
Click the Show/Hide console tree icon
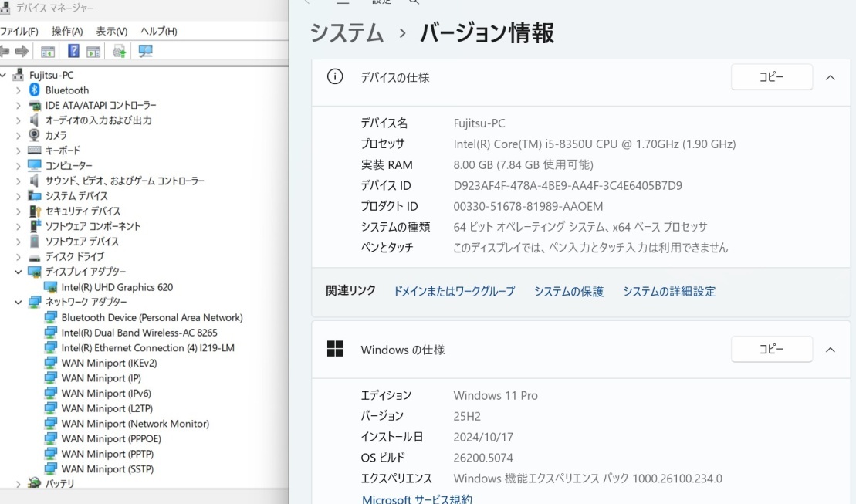[48, 52]
